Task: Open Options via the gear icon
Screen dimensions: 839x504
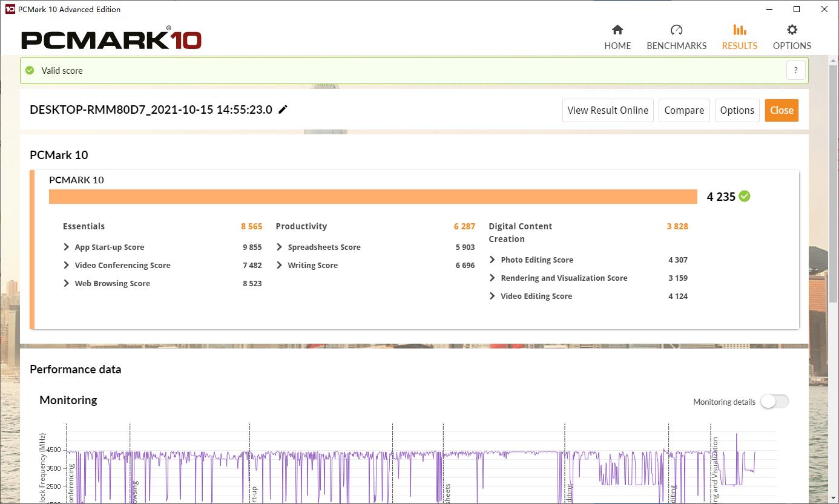Action: 792,30
